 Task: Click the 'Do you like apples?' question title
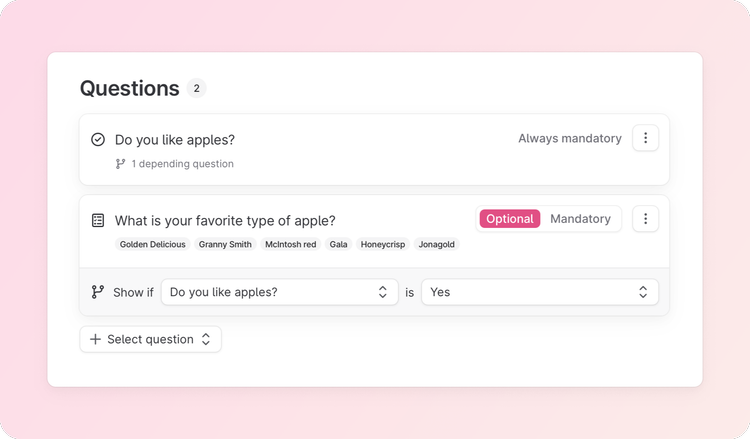[175, 140]
